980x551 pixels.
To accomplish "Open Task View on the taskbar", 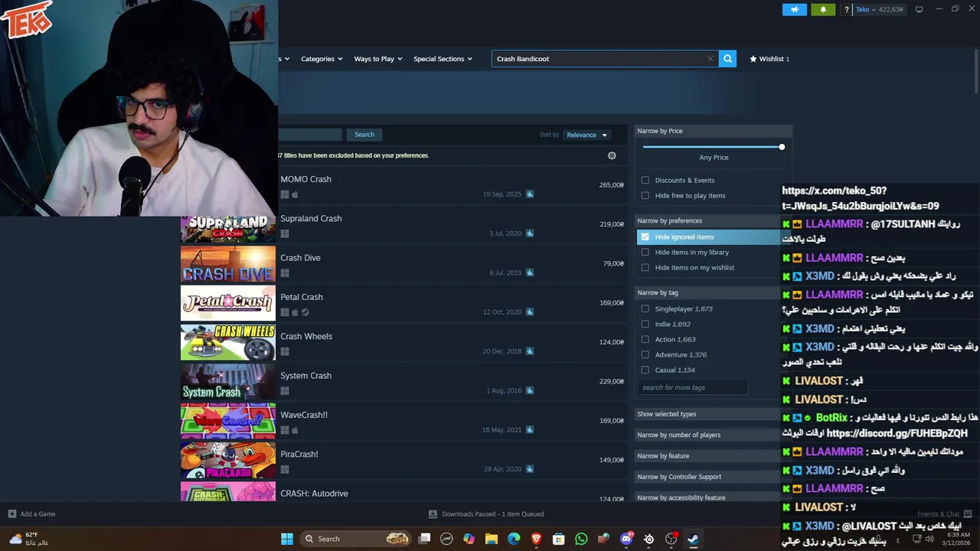I will pyautogui.click(x=424, y=539).
